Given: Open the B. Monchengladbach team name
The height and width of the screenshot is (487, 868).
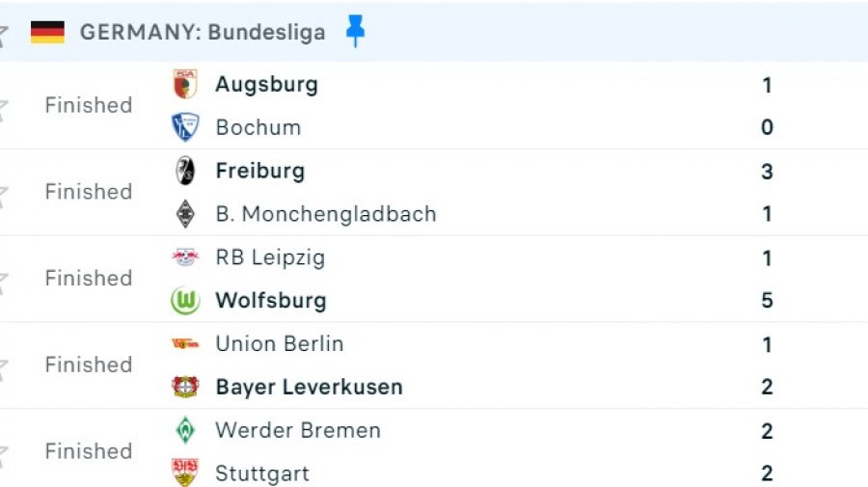Looking at the screenshot, I should [x=326, y=214].
